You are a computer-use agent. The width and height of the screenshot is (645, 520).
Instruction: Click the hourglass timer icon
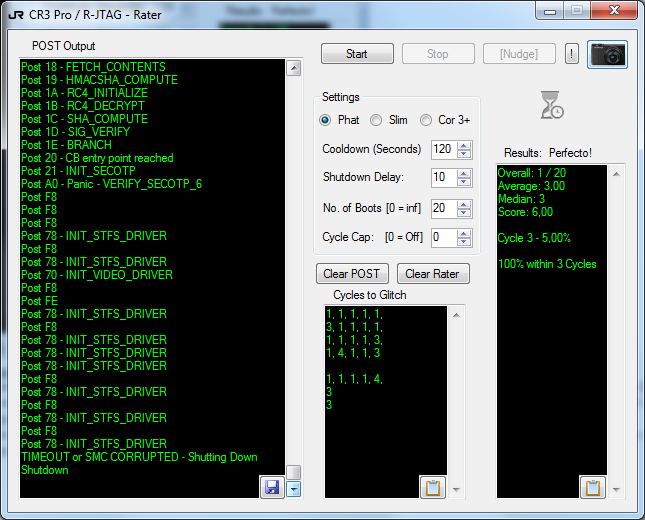pyautogui.click(x=551, y=105)
